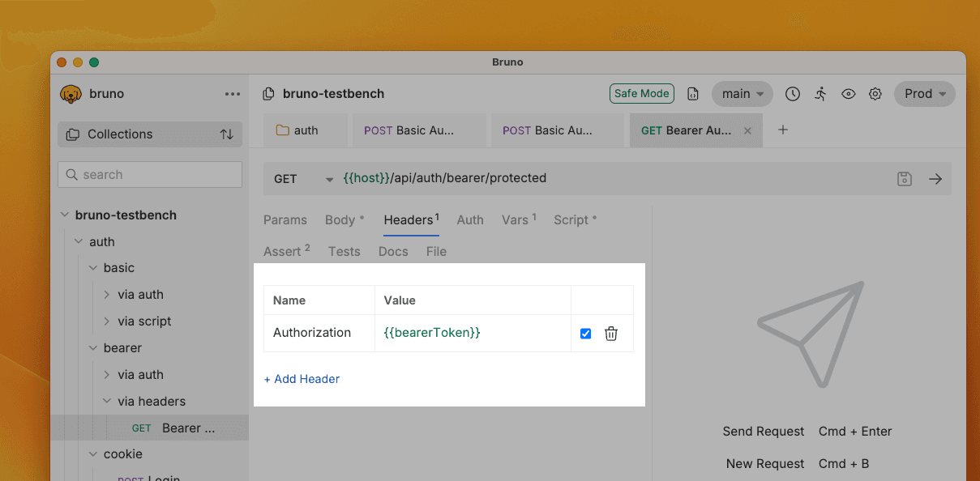The image size is (980, 481).
Task: Send request using the arrow icon
Action: 935,179
